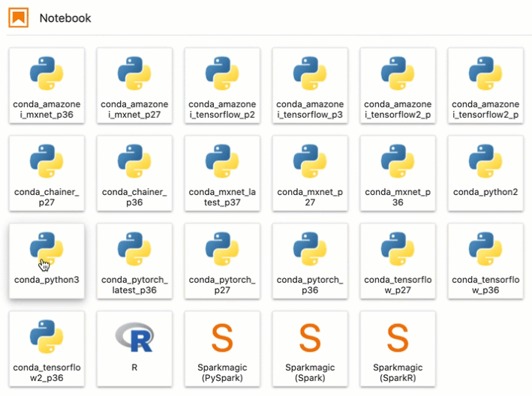Start a conda_chainer_p27 notebook
This screenshot has height=396, width=532.
click(47, 173)
